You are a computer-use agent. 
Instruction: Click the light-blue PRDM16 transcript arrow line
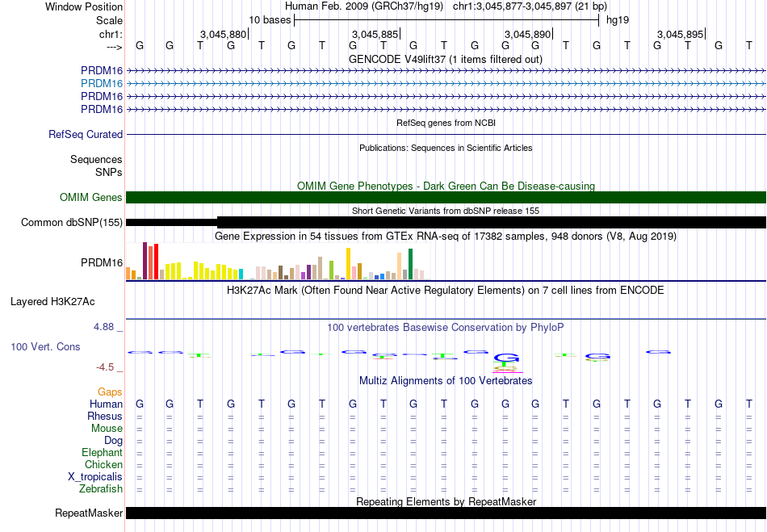[446, 84]
